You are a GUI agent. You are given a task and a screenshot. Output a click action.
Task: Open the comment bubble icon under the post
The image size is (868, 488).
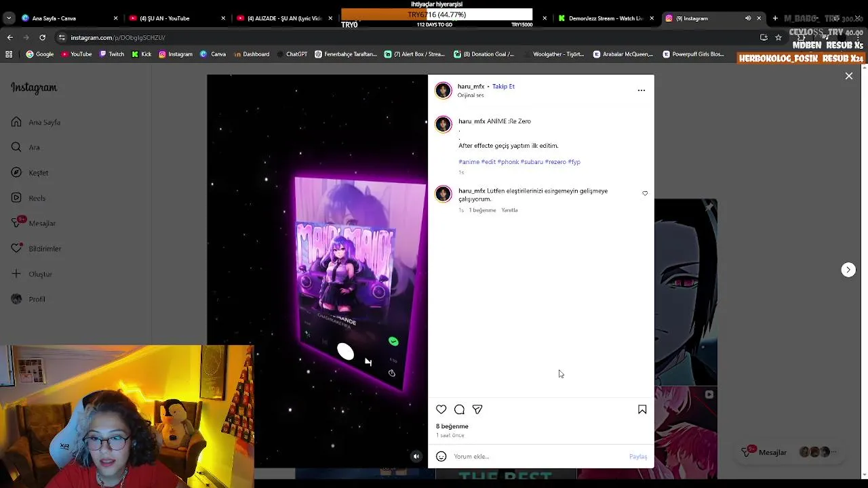click(459, 409)
